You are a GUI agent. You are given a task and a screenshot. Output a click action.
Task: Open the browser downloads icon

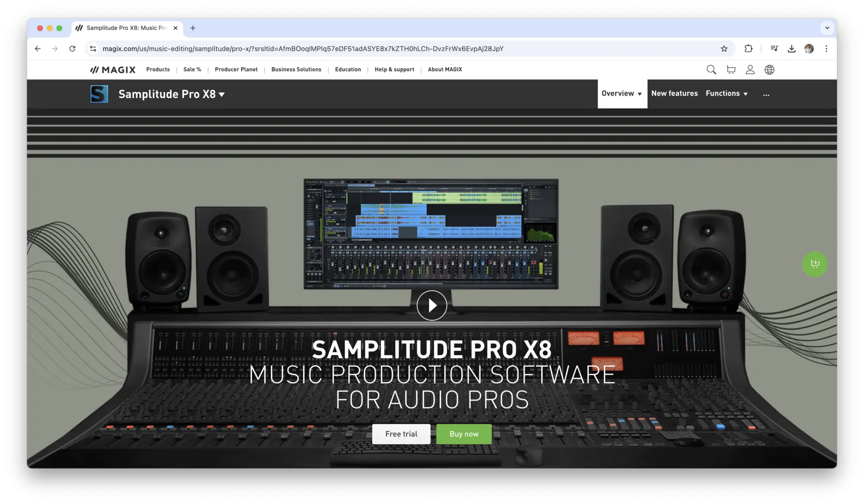pyautogui.click(x=791, y=49)
